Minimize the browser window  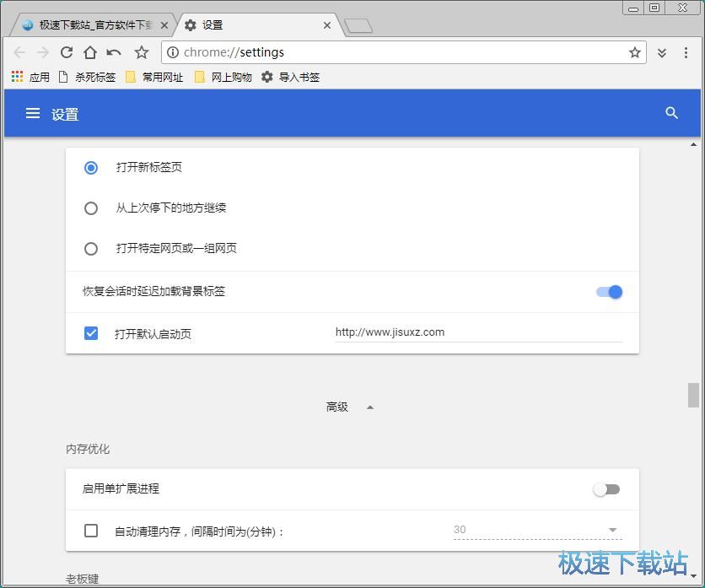(x=633, y=8)
